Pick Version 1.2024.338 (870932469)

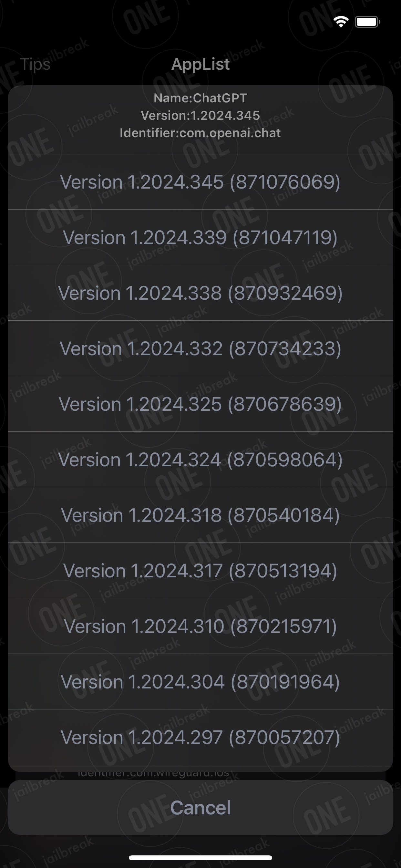coord(200,293)
